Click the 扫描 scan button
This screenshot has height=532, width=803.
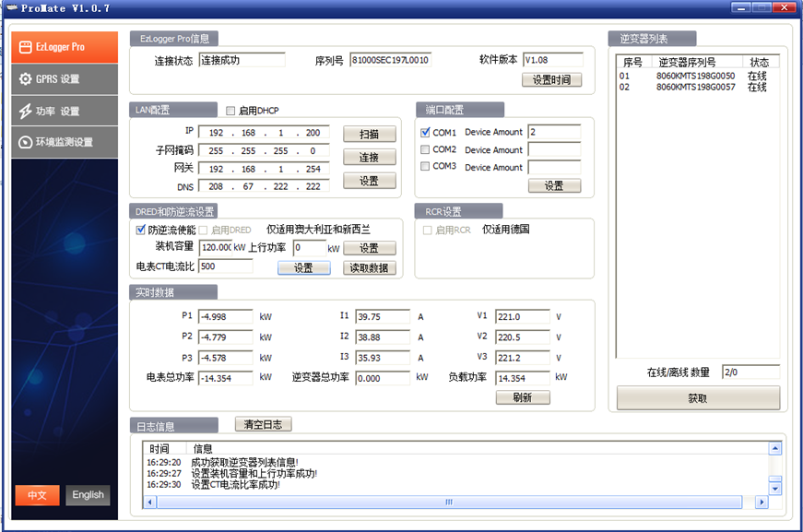[x=369, y=133]
